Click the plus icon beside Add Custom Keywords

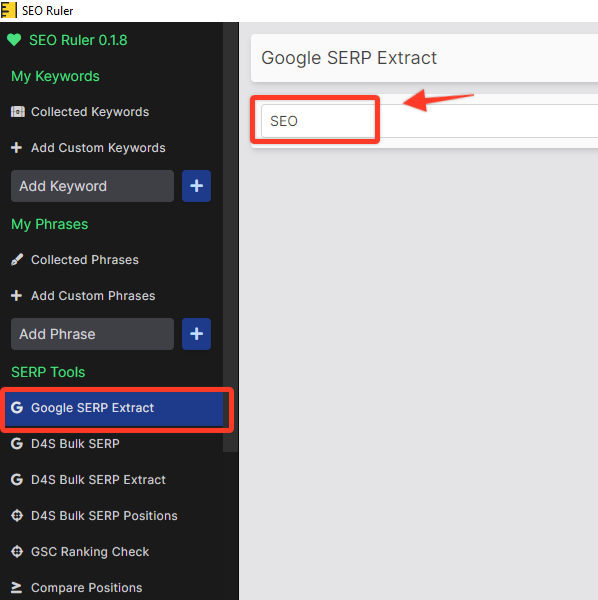click(16, 148)
